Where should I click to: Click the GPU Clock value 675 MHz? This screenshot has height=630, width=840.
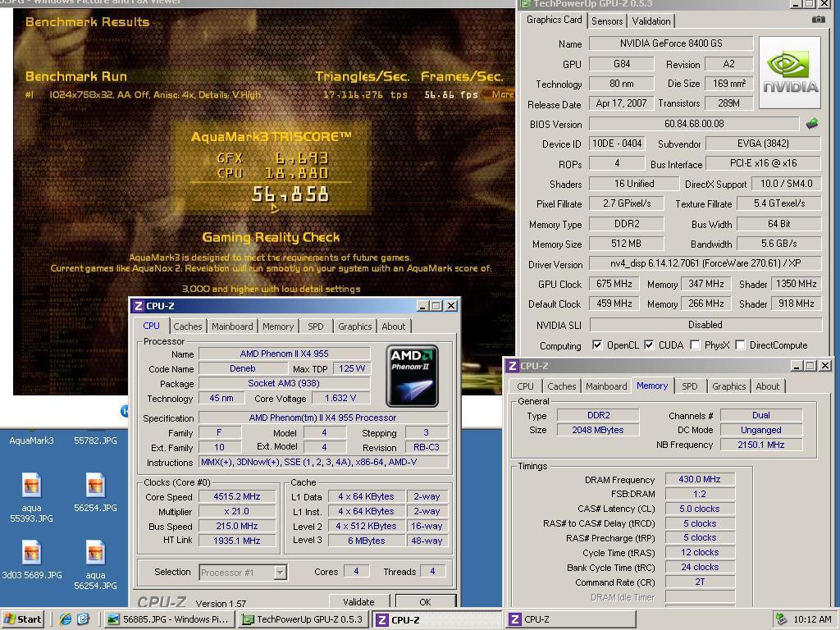pos(614,284)
